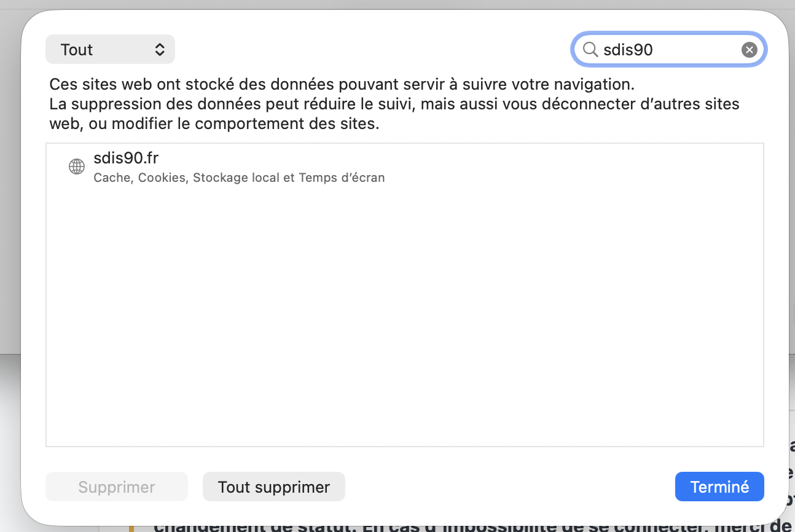Screen dimensions: 795x532
Task: Click the magnifying glass search icon
Action: [x=590, y=50]
